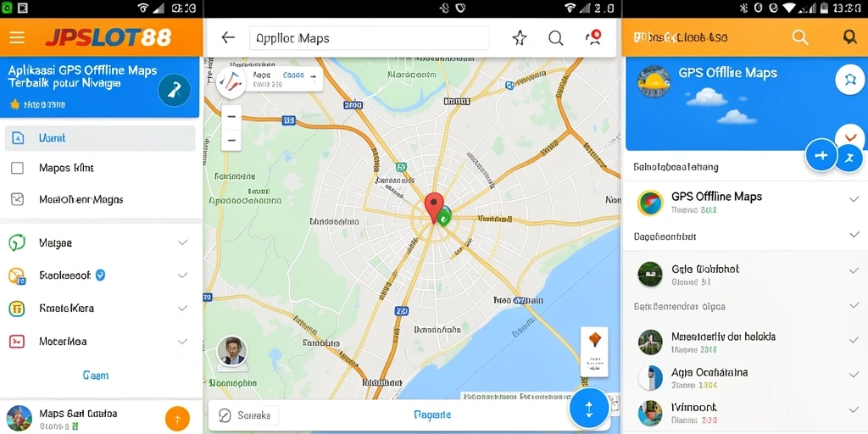Collapse the Dapoheontibat section
Viewport: 868px width, 434px height.
click(x=854, y=236)
